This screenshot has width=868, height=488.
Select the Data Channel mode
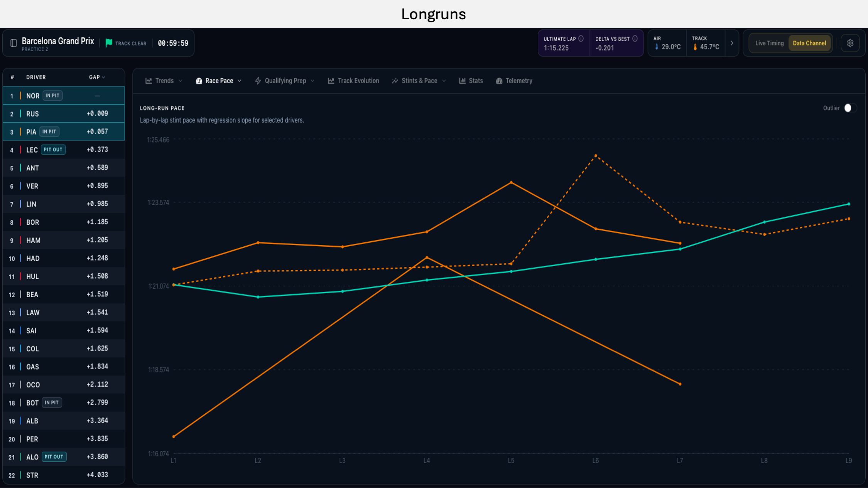coord(809,43)
